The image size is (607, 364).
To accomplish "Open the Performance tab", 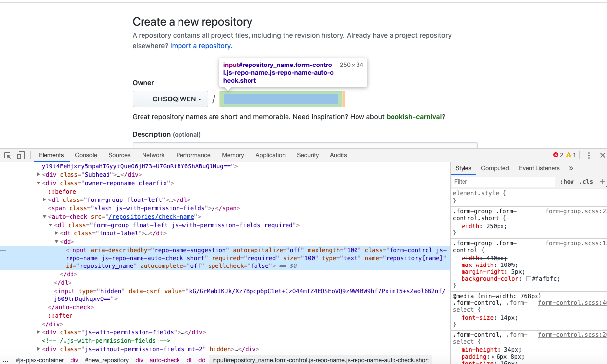I will (x=193, y=155).
